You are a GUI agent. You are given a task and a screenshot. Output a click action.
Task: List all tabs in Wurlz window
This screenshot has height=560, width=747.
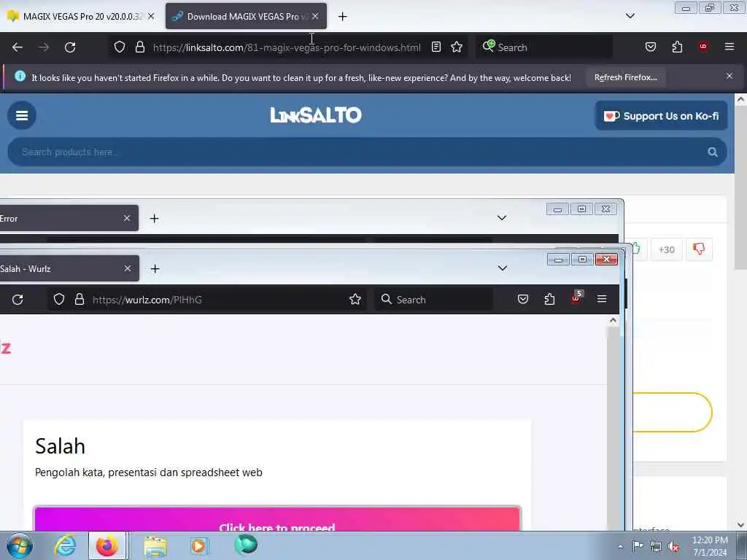point(502,268)
